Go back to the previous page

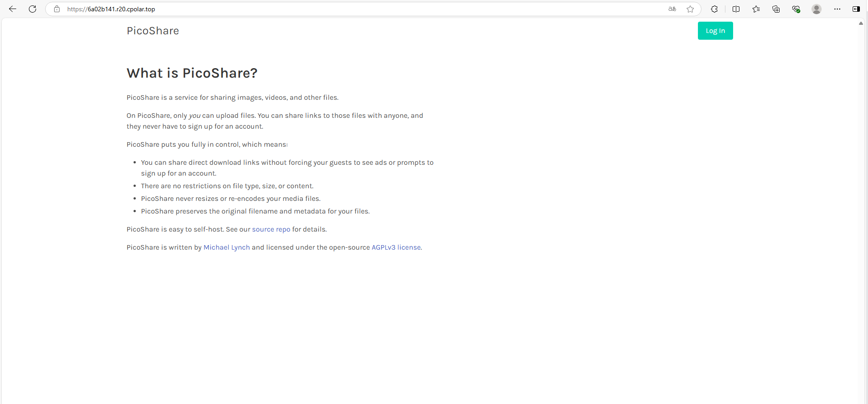pos(13,9)
